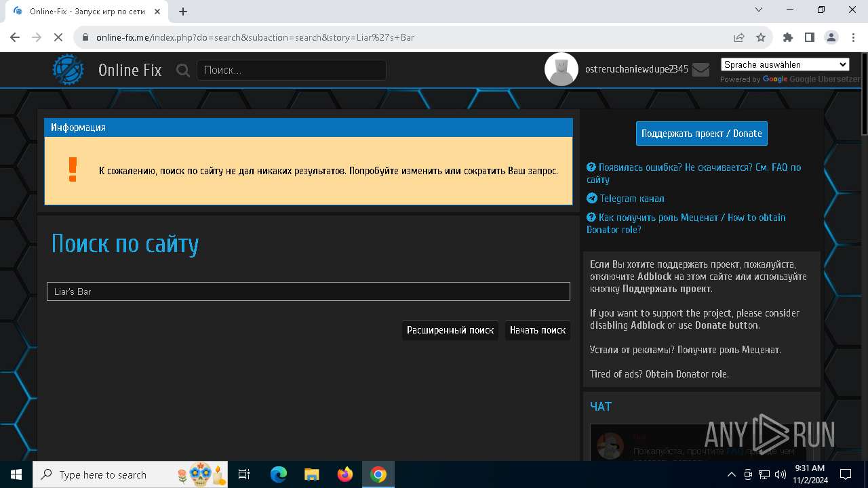Open the Chrome three-dot menu
868x488 pixels.
point(853,37)
